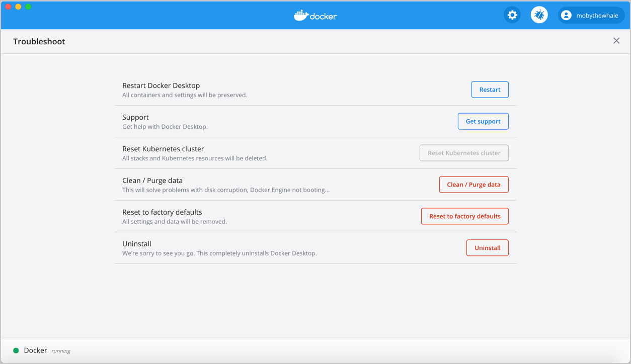
Task: Reset Docker to factory defaults
Action: 464,216
